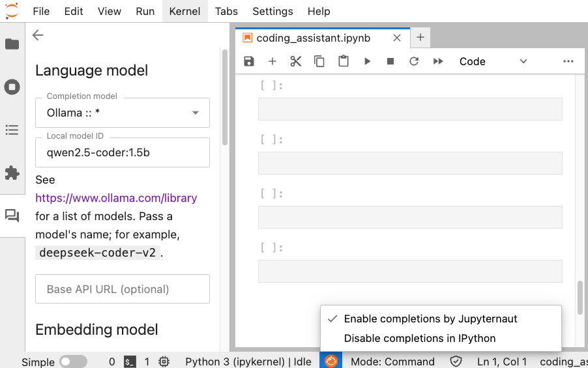Open the ollama.com/library link

[x=116, y=198]
